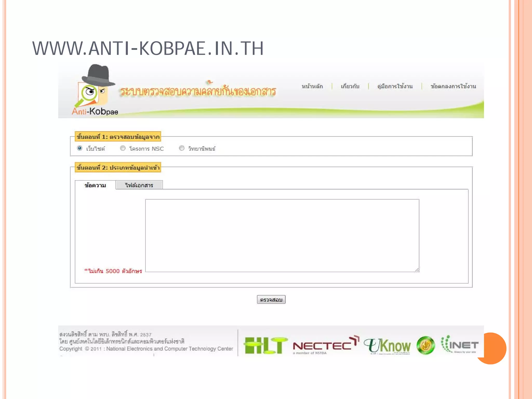The width and height of the screenshot is (532, 399).
Task: Open the คู่มือการใช้งาน manual link
Action: point(395,86)
